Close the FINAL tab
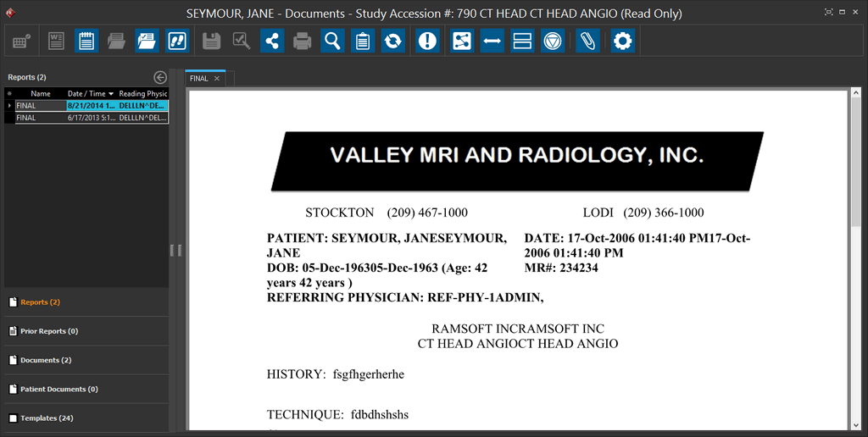868x437 pixels. click(x=217, y=79)
